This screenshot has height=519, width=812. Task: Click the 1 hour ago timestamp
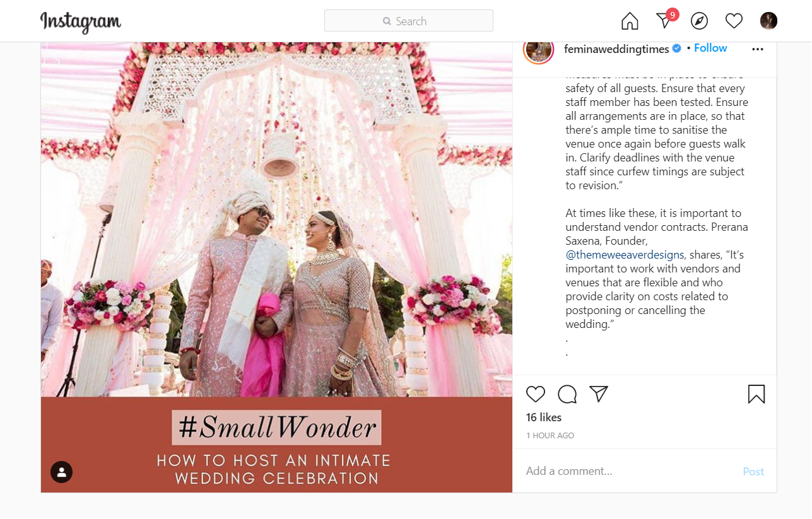coord(550,436)
